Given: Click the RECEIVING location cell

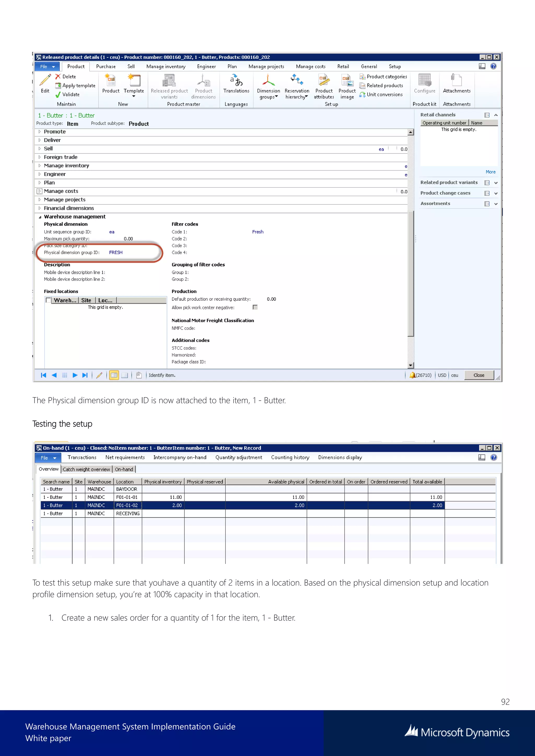Looking at the screenshot, I should point(128,513).
